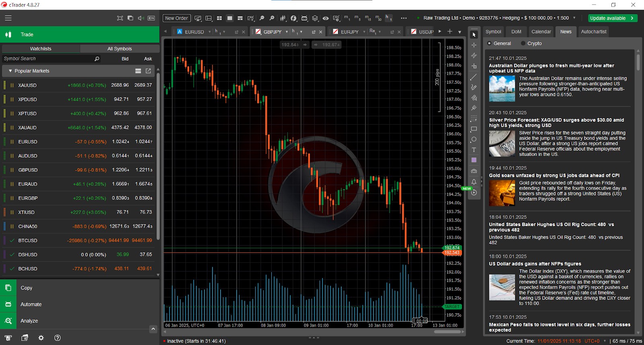Select the Crypto news radio button

click(523, 44)
